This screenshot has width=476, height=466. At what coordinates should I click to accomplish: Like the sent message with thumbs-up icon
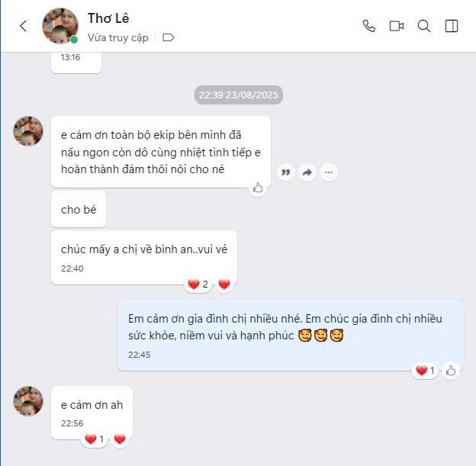click(x=451, y=371)
